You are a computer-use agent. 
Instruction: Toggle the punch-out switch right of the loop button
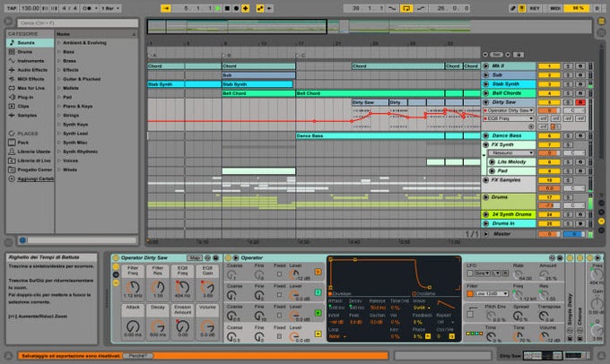tap(421, 8)
